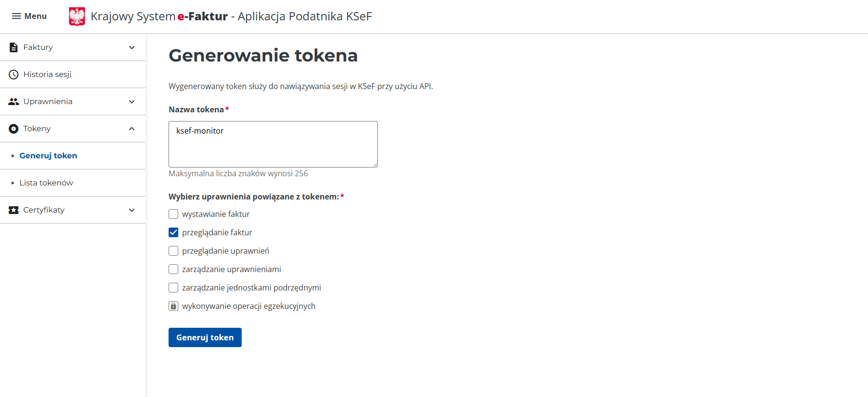Click the token target icon beside Tokeny
The width and height of the screenshot is (868, 397).
pyautogui.click(x=12, y=128)
